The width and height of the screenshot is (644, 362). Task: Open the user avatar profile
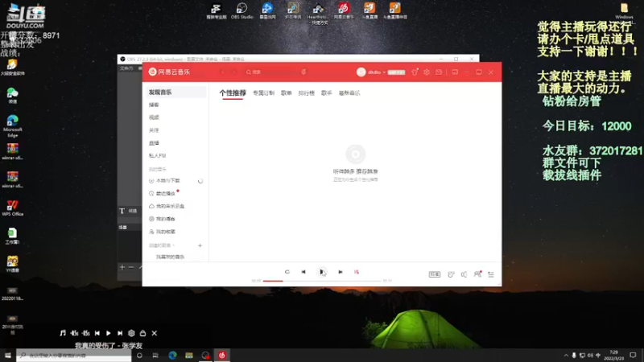click(x=361, y=72)
